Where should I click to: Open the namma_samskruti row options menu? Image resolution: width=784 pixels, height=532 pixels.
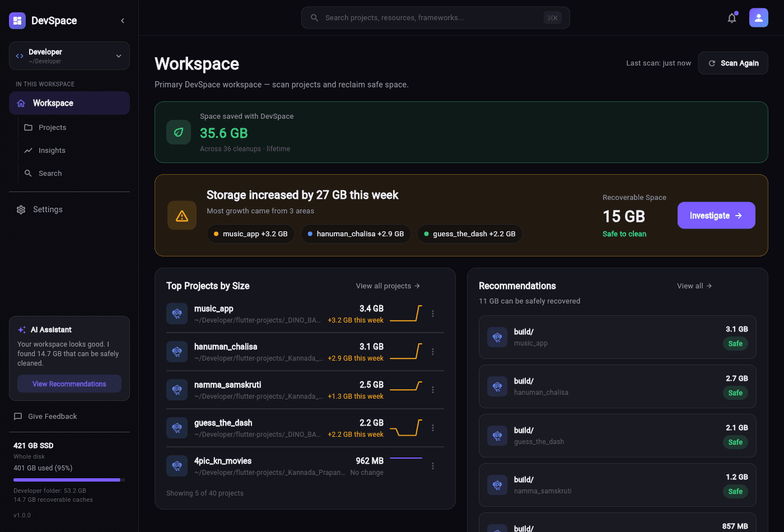[x=433, y=390]
